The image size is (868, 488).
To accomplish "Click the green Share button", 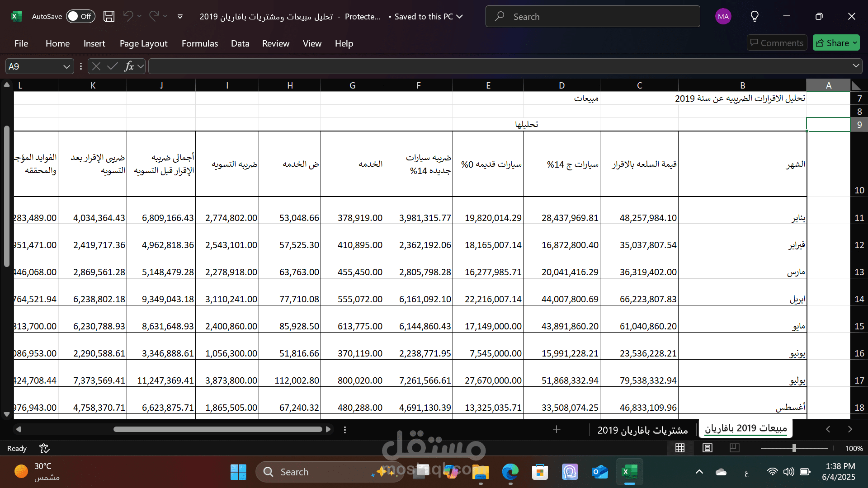I will pyautogui.click(x=836, y=43).
